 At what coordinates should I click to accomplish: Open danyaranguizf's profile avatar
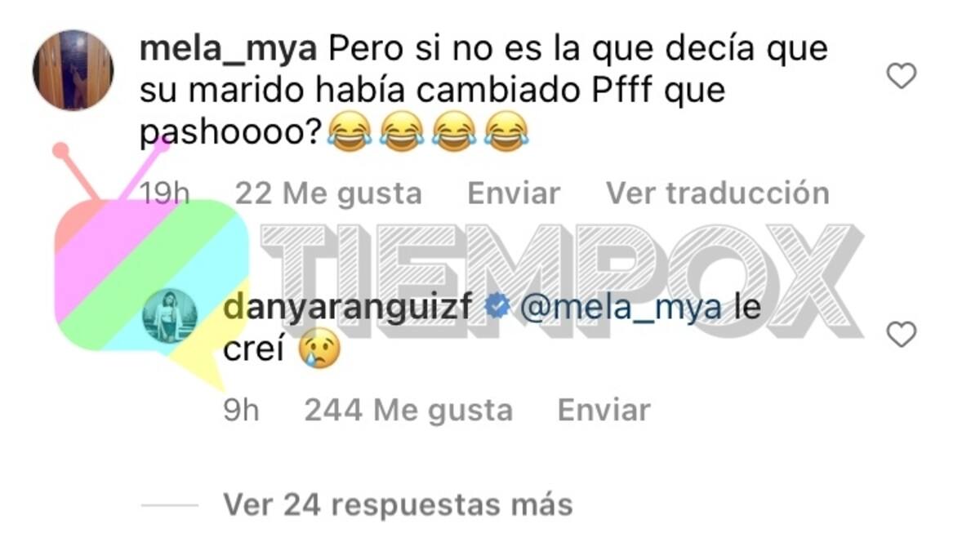coord(170,315)
